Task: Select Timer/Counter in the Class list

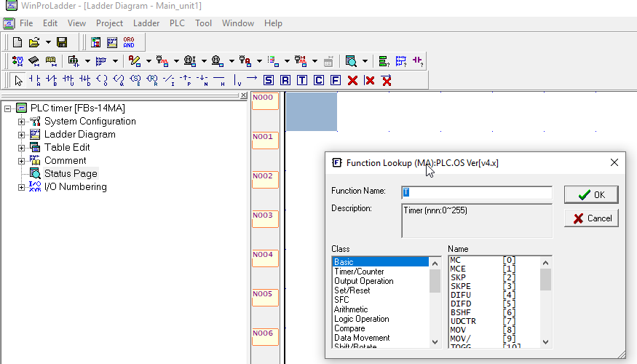Action: 359,272
